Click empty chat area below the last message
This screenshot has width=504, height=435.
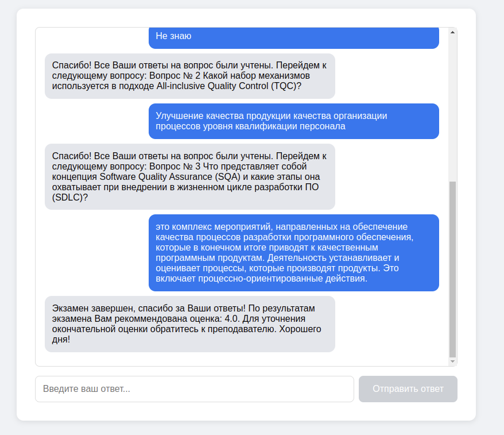click(x=241, y=359)
